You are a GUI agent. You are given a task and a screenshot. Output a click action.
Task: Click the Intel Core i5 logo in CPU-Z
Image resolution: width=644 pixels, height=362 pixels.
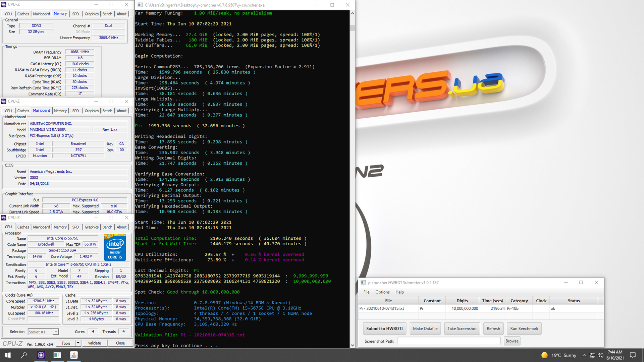[115, 248]
